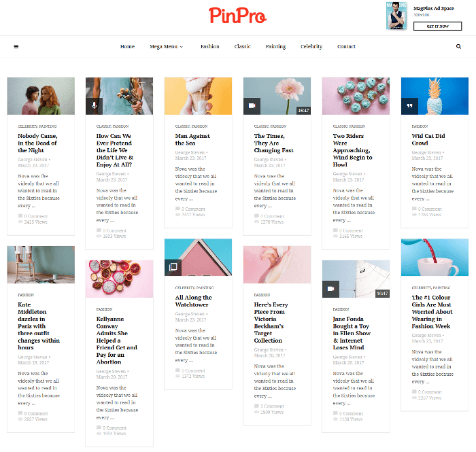The height and width of the screenshot is (452, 476).
Task: Click the PinPro logo
Action: click(x=237, y=16)
